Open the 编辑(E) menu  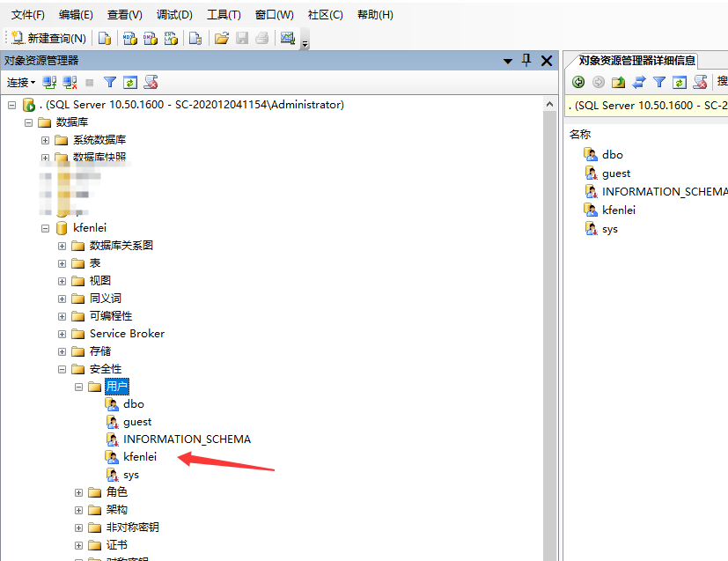pyautogui.click(x=76, y=15)
